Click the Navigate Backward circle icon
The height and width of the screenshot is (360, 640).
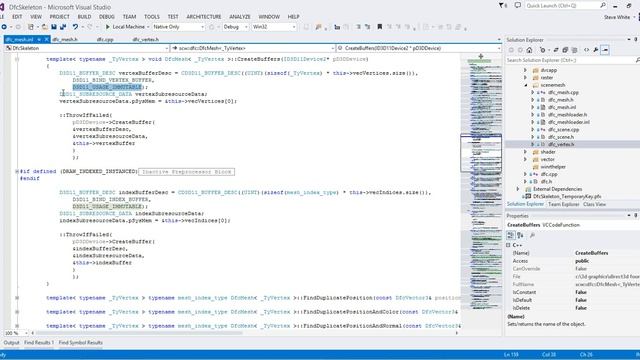pyautogui.click(x=4, y=27)
